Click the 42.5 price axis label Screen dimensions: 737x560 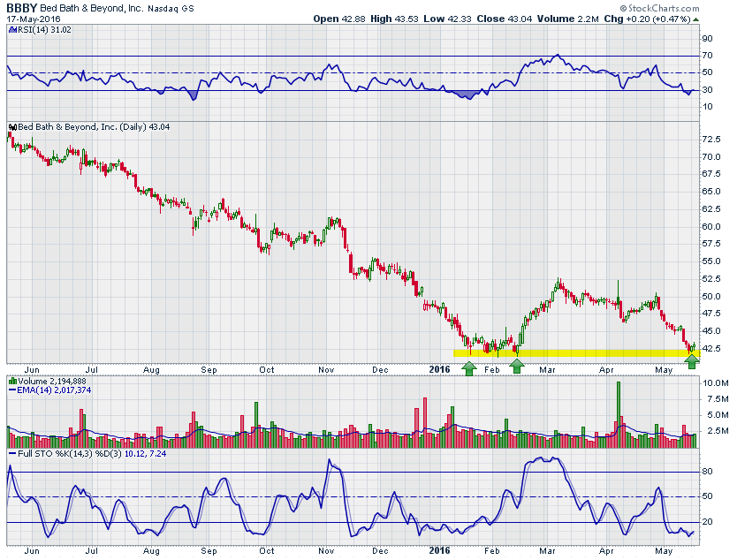[711, 349]
